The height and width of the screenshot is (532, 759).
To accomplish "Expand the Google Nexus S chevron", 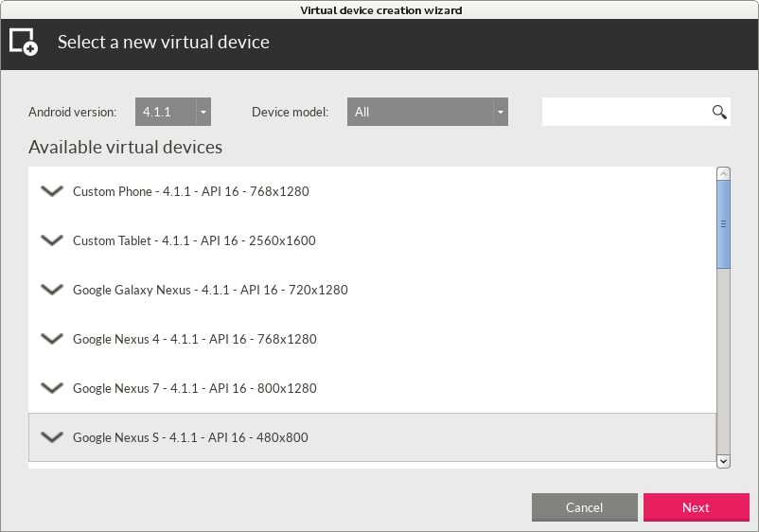I will (x=52, y=437).
